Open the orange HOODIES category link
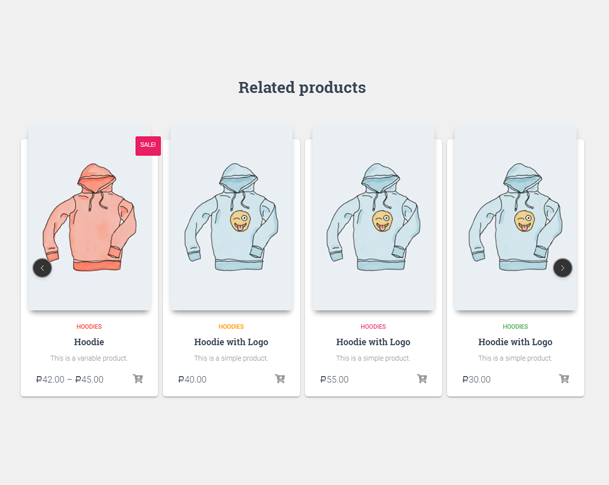The width and height of the screenshot is (609, 485). 231,327
